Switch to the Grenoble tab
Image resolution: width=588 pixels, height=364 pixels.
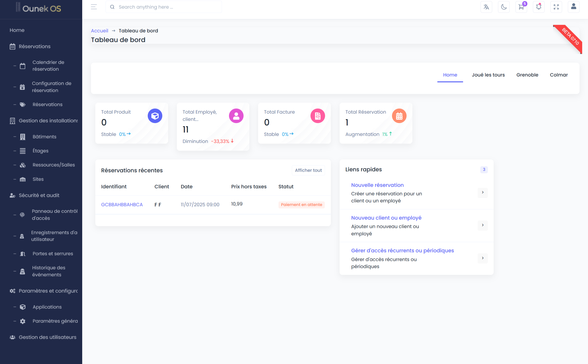click(527, 75)
